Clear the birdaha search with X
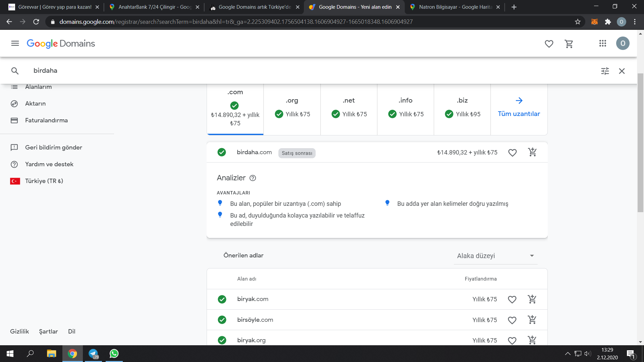Screen dimensions: 644x362 coord(622,71)
